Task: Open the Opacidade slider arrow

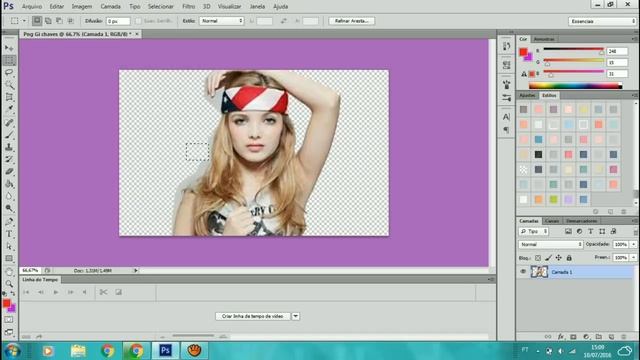Action: point(633,244)
